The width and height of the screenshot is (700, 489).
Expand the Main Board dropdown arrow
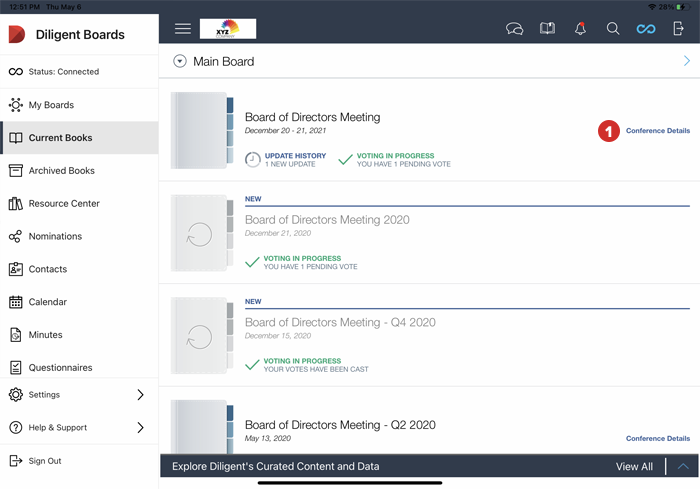[x=180, y=61]
